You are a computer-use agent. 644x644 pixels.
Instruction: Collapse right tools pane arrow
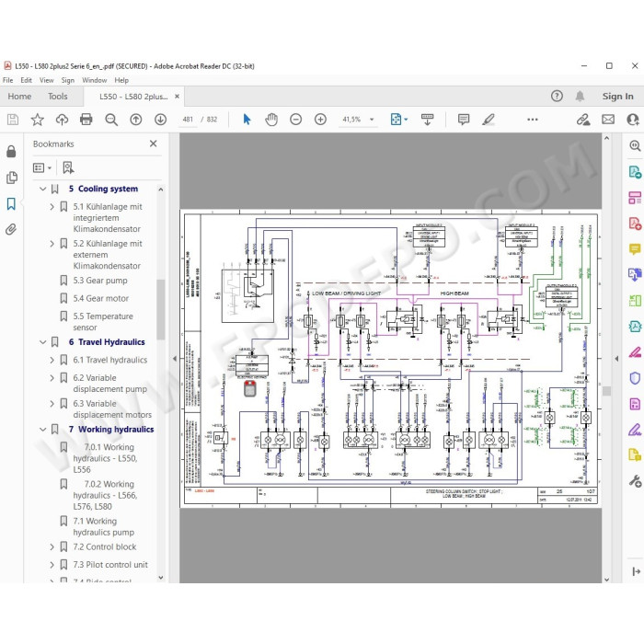pyautogui.click(x=616, y=359)
